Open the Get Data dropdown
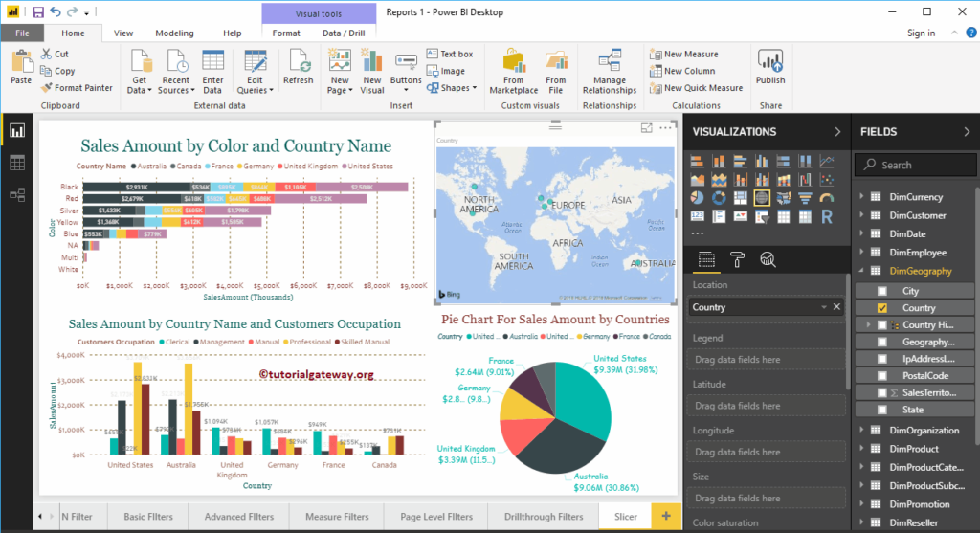 pyautogui.click(x=140, y=71)
